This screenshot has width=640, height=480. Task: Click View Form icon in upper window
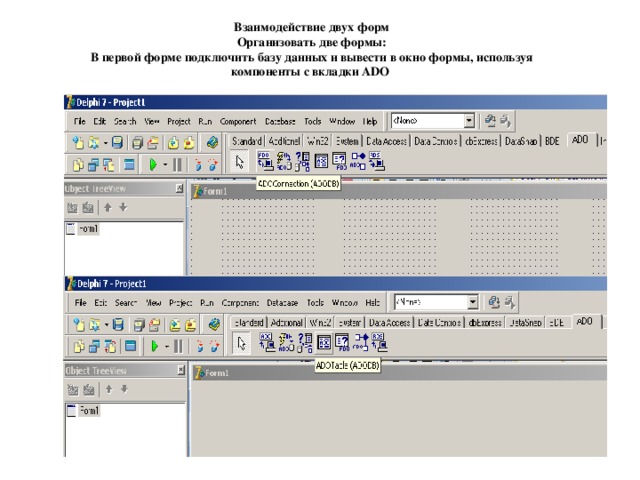[93, 164]
